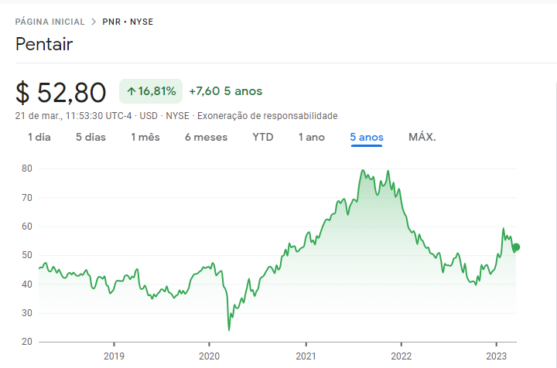Click the breadcrumb chevron separator icon
Screen dimensions: 557x368
pos(94,22)
